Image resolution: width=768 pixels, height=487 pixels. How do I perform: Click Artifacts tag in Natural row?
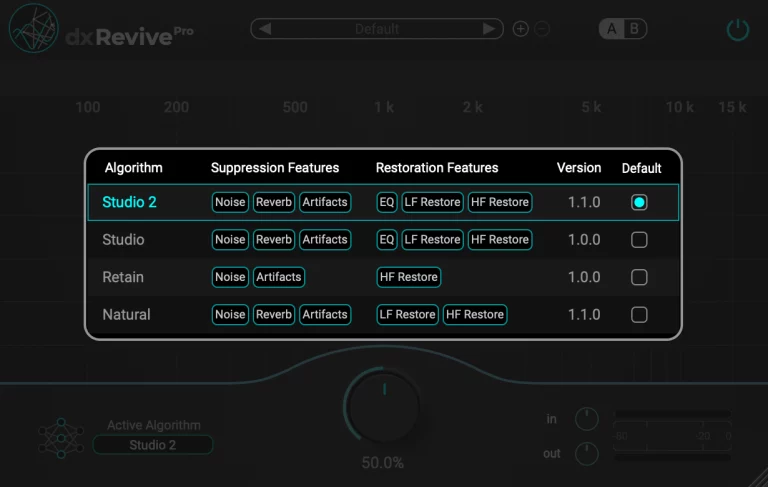click(x=325, y=315)
